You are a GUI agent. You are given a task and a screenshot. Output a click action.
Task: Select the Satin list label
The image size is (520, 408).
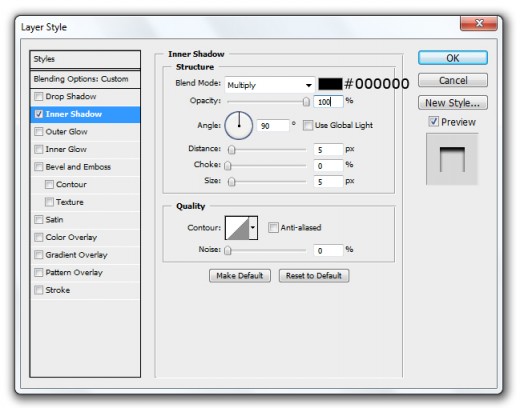coord(54,220)
